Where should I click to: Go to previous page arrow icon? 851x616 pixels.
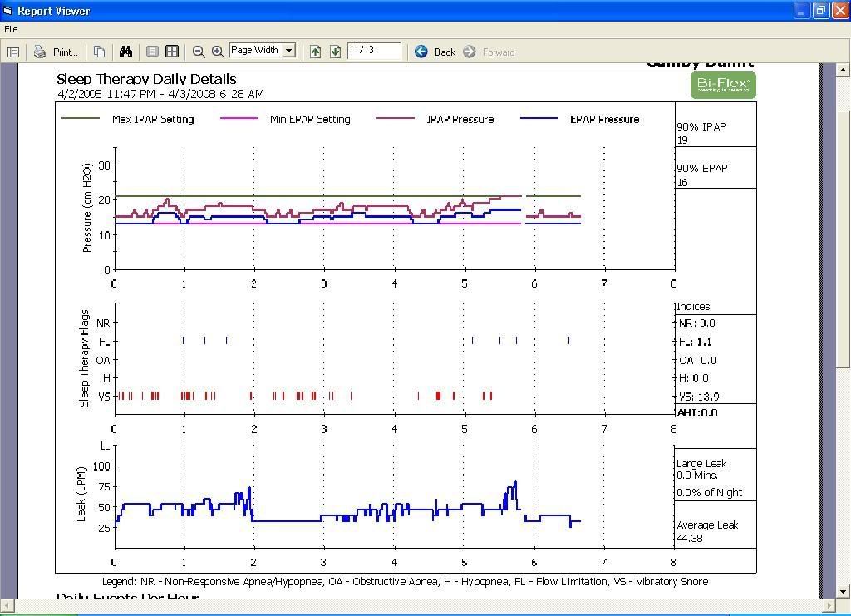tap(315, 52)
